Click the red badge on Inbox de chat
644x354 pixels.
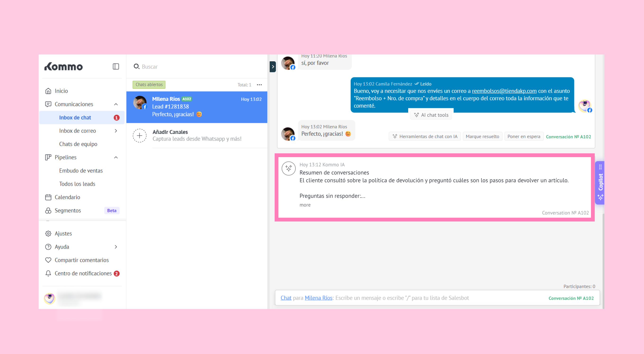pyautogui.click(x=116, y=118)
